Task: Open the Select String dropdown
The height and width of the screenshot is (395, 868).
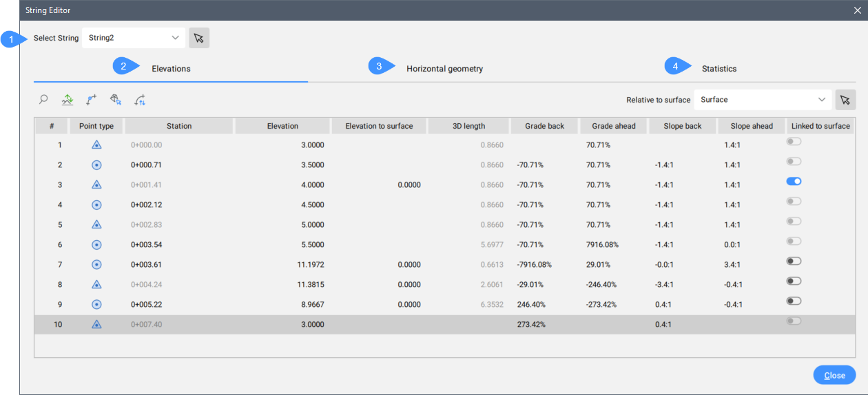Action: pyautogui.click(x=134, y=38)
